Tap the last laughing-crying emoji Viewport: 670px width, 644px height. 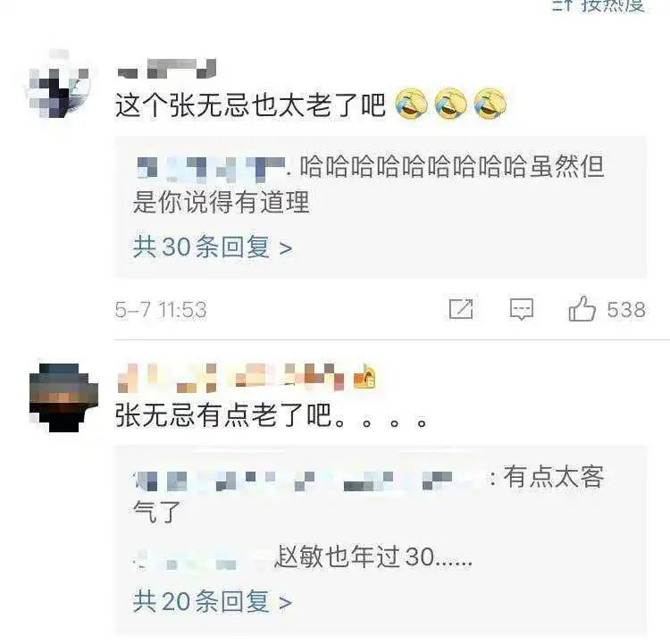pyautogui.click(x=490, y=104)
